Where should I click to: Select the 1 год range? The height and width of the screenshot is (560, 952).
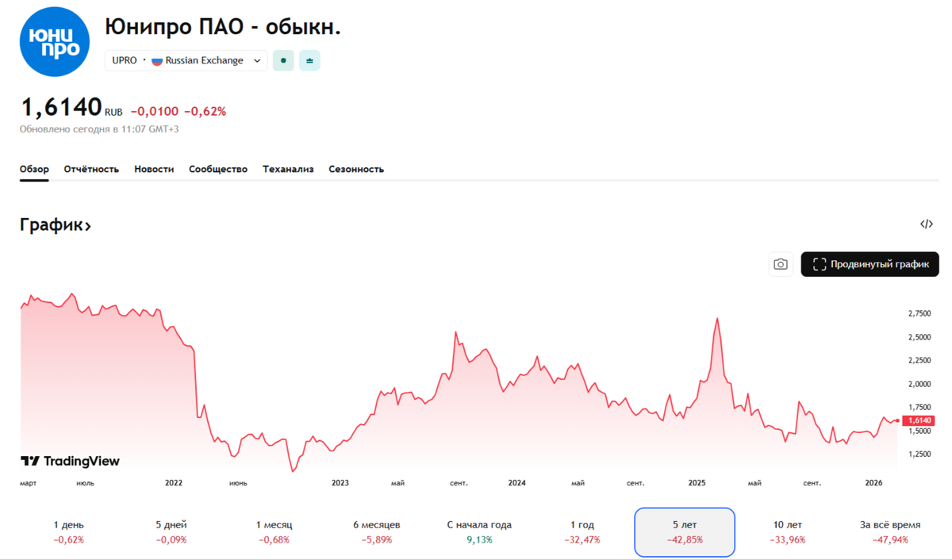(x=582, y=531)
